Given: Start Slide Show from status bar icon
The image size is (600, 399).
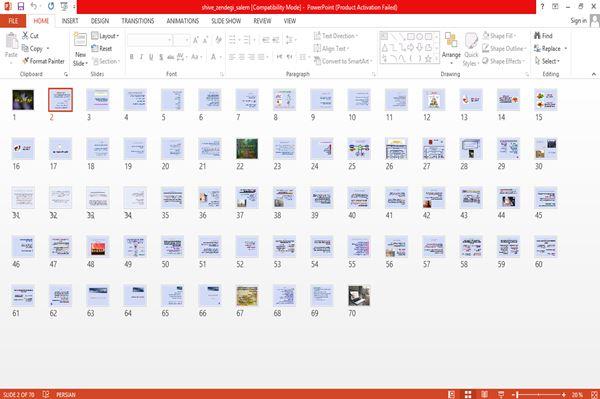Looking at the screenshot, I should [501, 394].
